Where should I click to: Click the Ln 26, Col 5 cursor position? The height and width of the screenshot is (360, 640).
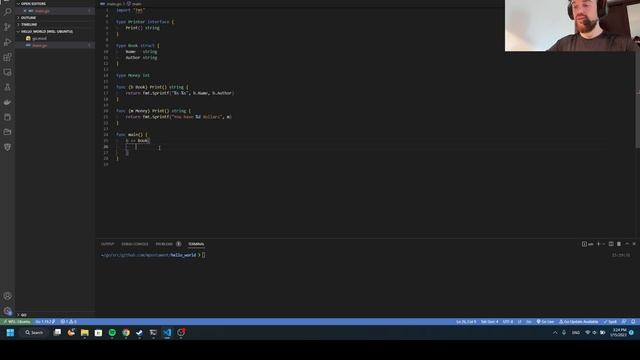466,322
